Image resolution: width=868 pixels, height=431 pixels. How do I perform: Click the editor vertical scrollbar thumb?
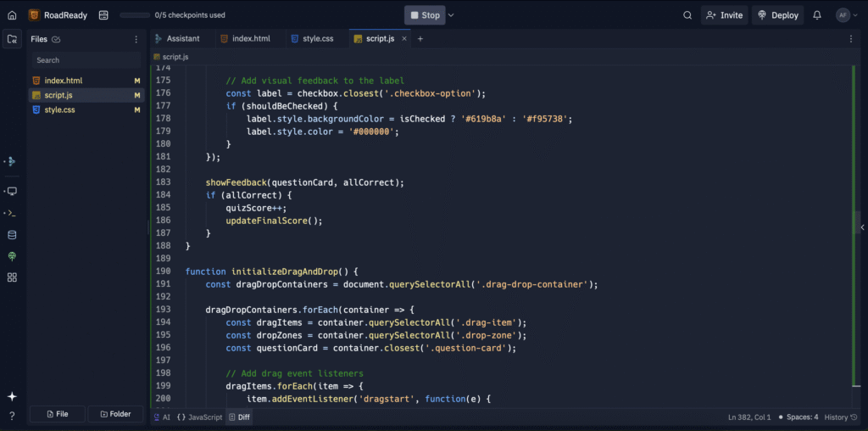(857, 222)
